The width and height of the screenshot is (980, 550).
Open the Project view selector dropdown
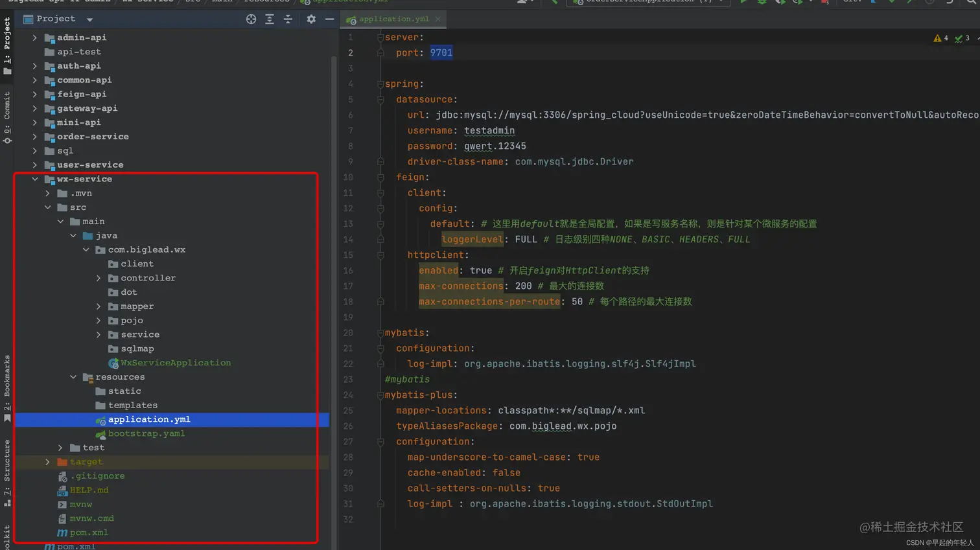(89, 19)
